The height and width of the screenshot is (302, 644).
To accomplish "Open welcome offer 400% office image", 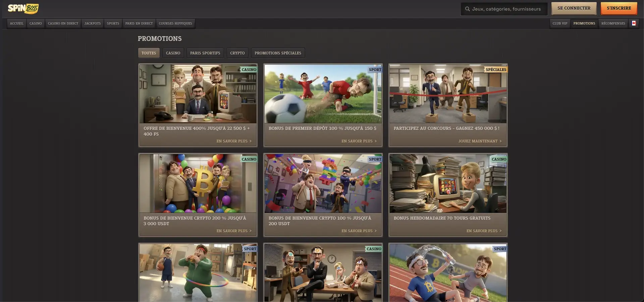I will (198, 94).
